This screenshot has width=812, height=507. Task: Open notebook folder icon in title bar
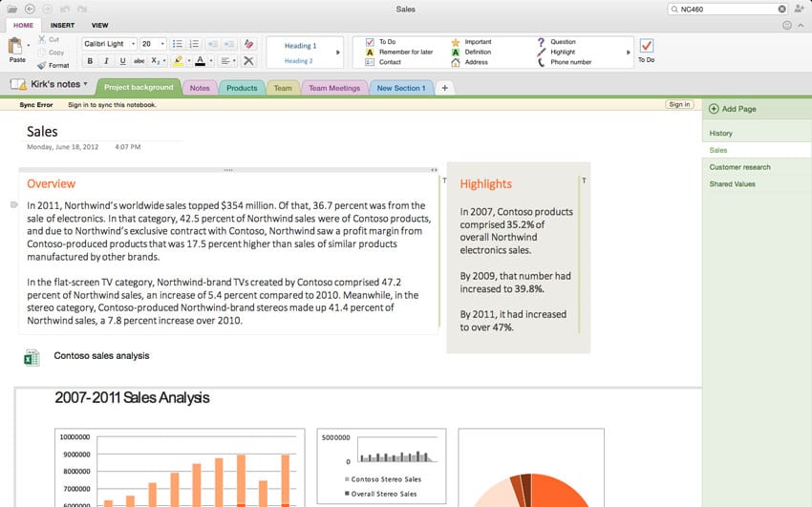(11, 10)
